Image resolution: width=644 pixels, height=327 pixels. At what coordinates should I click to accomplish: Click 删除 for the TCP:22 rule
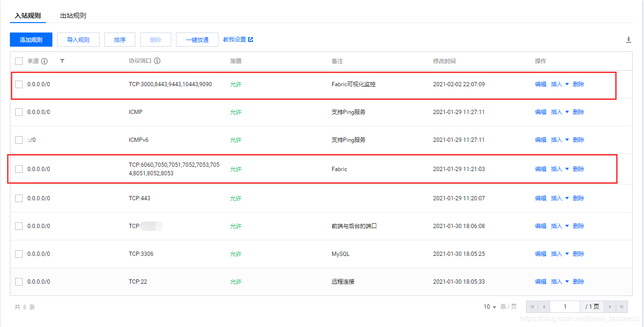[578, 282]
